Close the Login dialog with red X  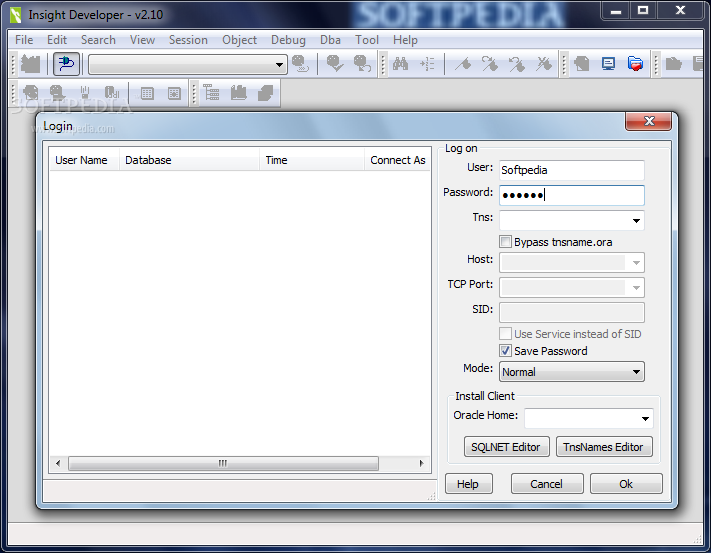click(x=648, y=121)
